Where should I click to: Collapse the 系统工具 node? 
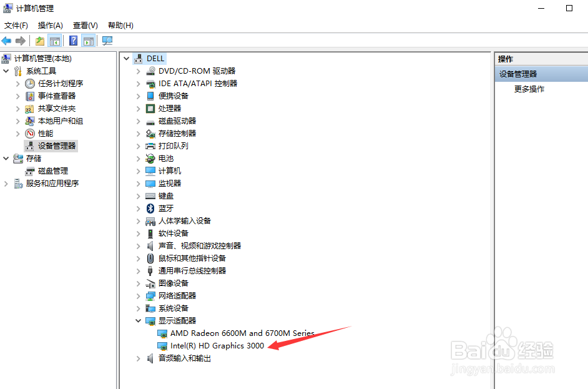[x=6, y=71]
